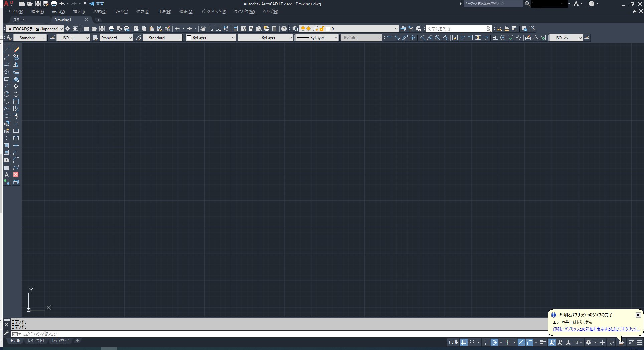Open Layer Properties Manager icon

coord(295,29)
